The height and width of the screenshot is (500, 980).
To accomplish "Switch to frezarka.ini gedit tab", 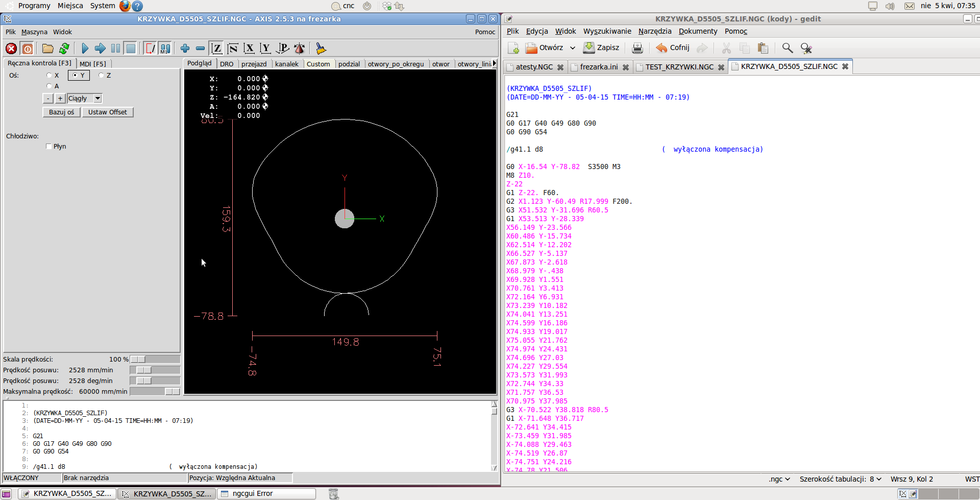I will pyautogui.click(x=599, y=67).
